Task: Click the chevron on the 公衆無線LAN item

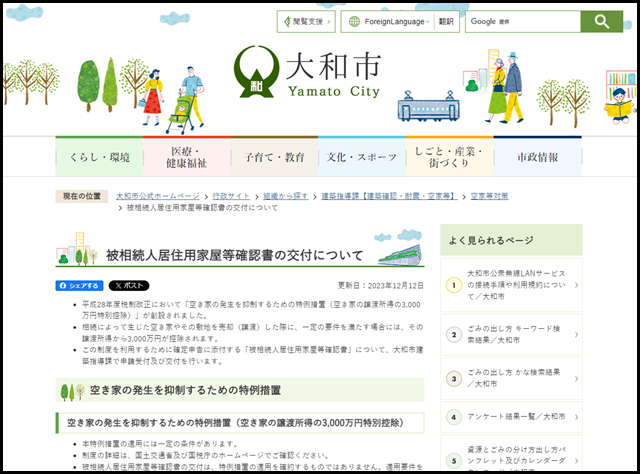Action: pos(576,285)
